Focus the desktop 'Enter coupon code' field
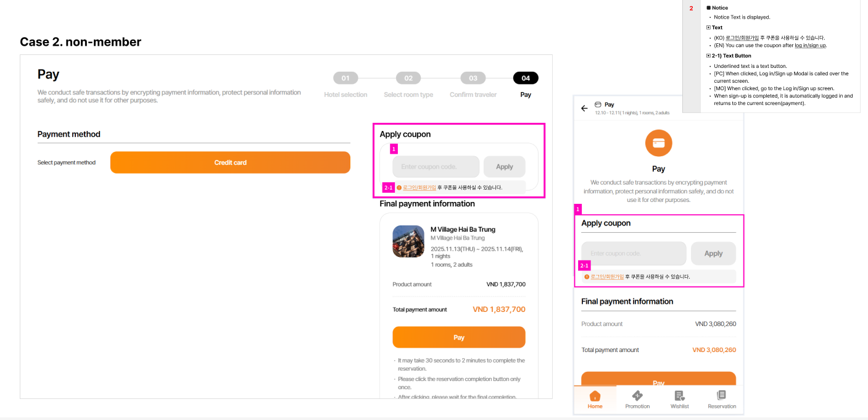 [436, 167]
